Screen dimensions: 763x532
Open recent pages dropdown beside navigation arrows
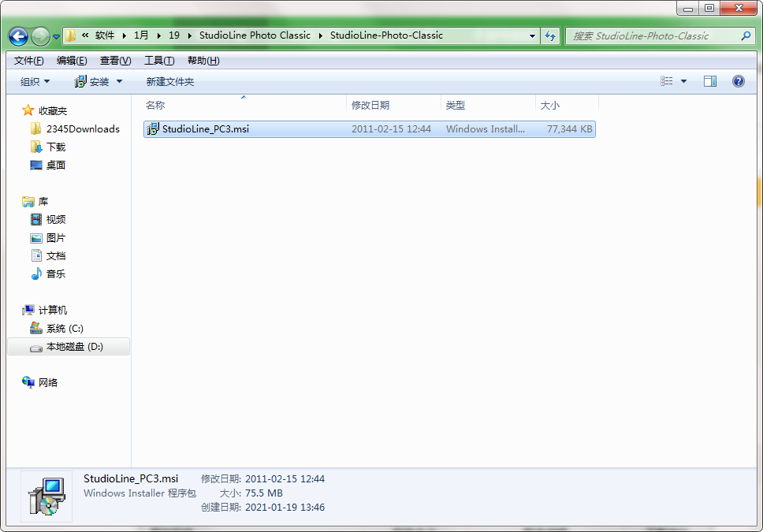56,36
